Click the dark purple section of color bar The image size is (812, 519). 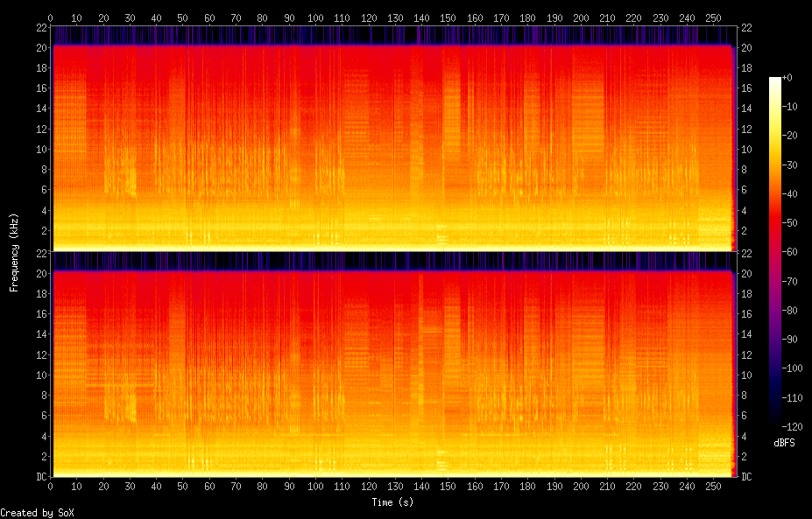click(774, 350)
